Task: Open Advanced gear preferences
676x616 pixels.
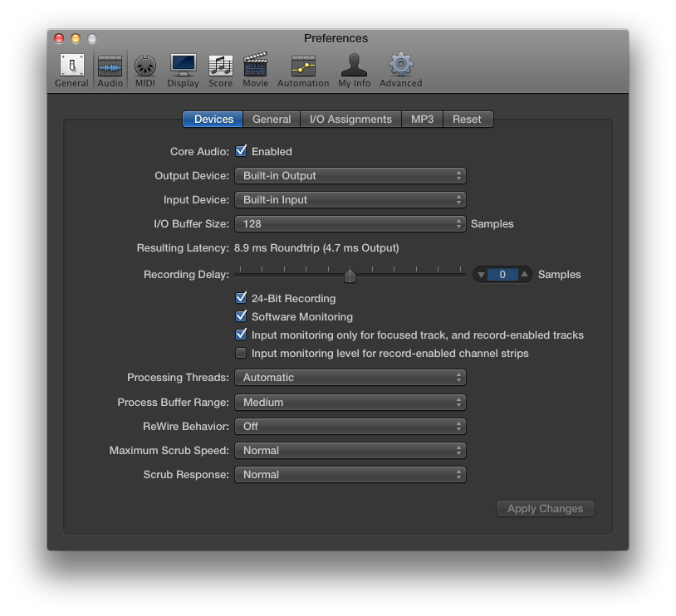Action: tap(400, 71)
